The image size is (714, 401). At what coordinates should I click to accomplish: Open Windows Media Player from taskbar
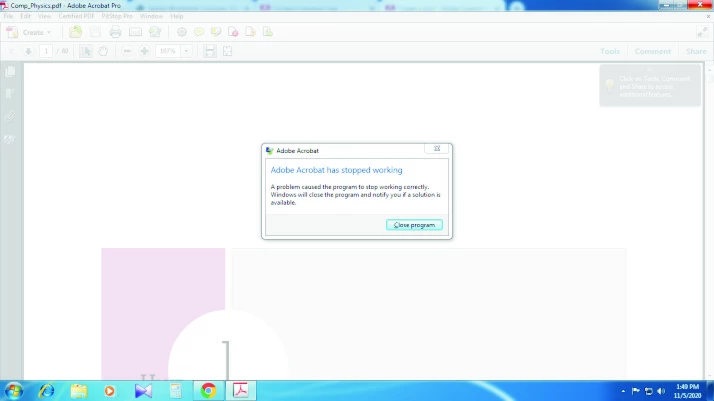(x=110, y=391)
